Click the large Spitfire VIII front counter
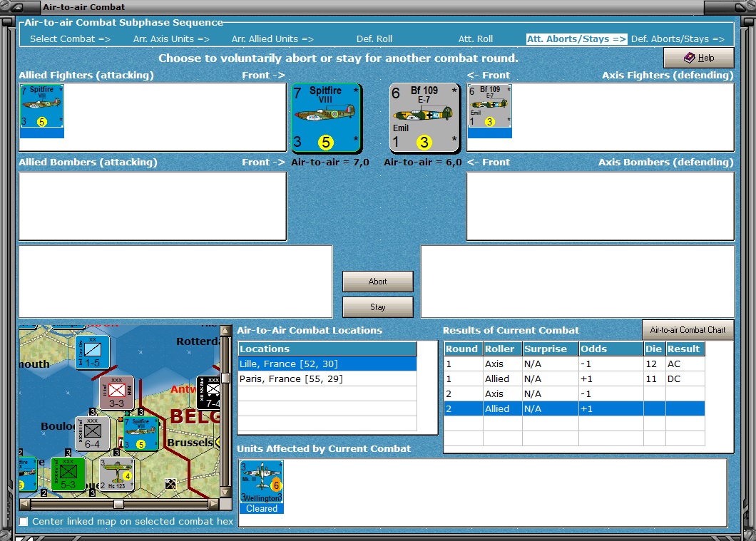The width and height of the screenshot is (756, 541). tap(327, 118)
